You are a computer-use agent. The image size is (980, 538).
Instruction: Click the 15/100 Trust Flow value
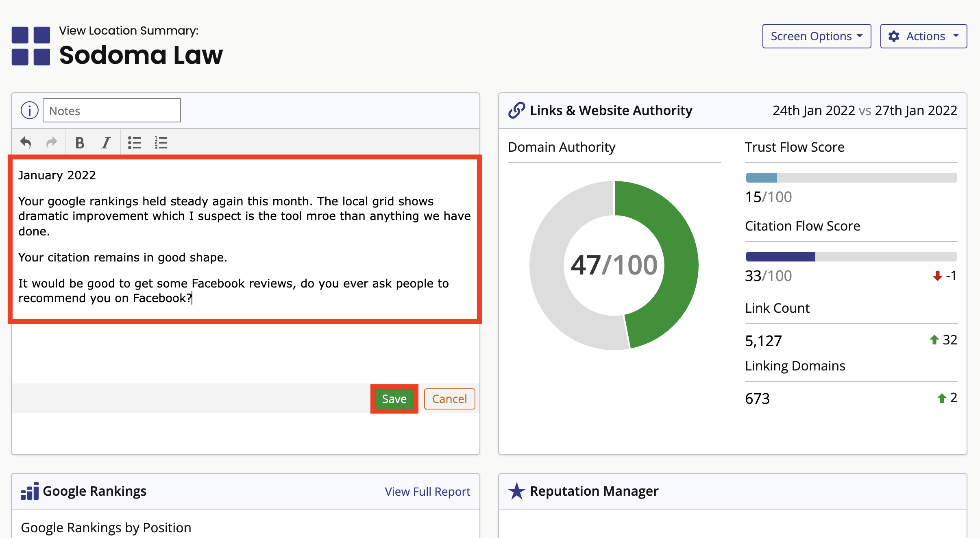[768, 197]
